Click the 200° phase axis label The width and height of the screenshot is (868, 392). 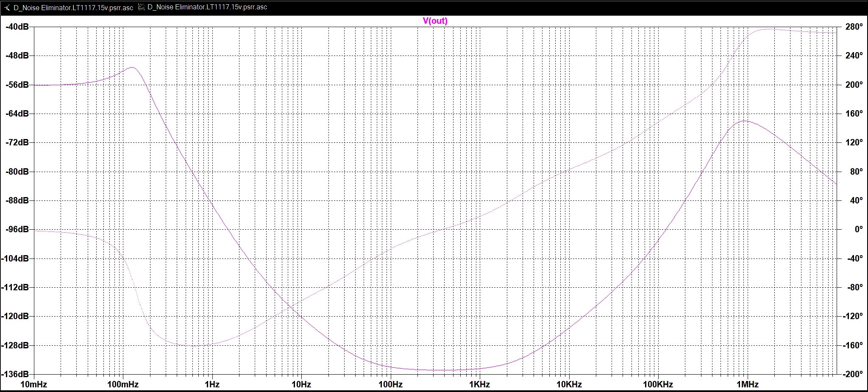click(x=854, y=85)
